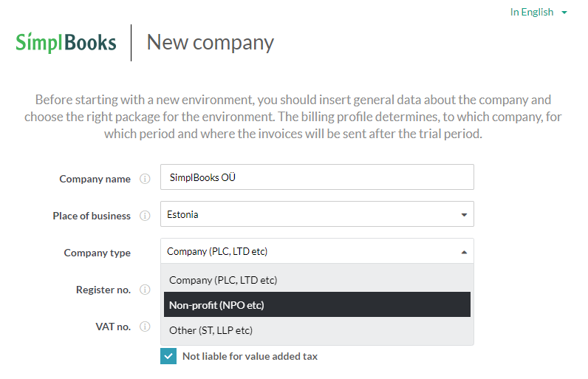Click the SimplBooks logo
The width and height of the screenshot is (588, 379).
point(66,42)
